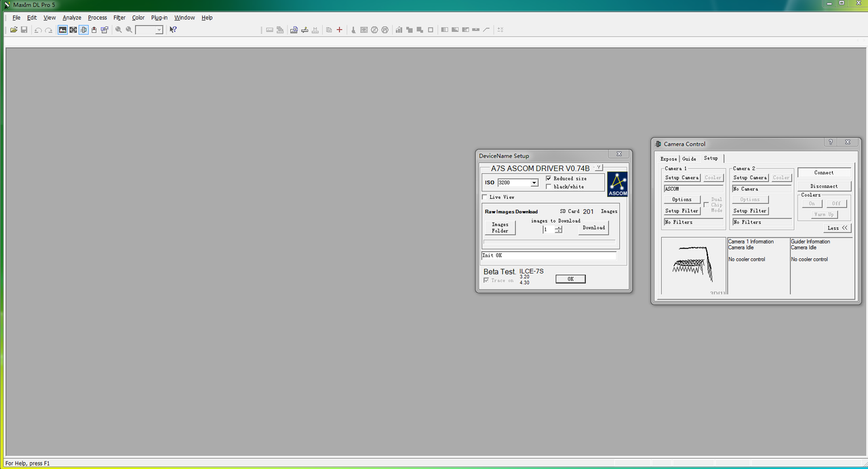This screenshot has height=469, width=868.
Task: Click the brush-shaped toolbar icon
Action: tap(353, 30)
